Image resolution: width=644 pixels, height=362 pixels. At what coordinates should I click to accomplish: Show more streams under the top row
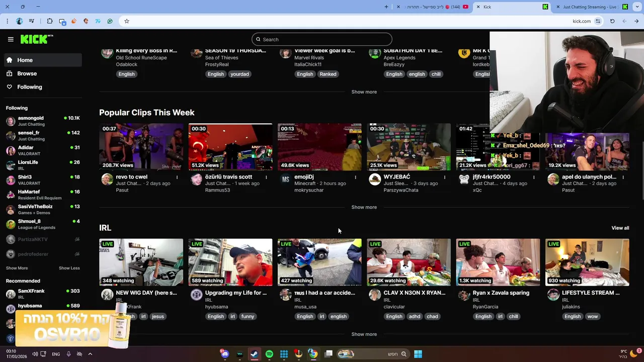pos(364,92)
